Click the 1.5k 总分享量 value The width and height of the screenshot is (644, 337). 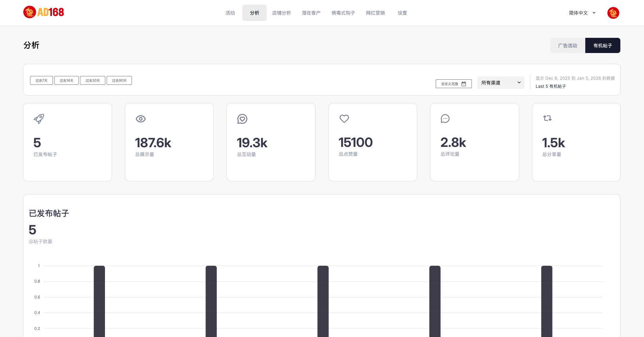554,143
